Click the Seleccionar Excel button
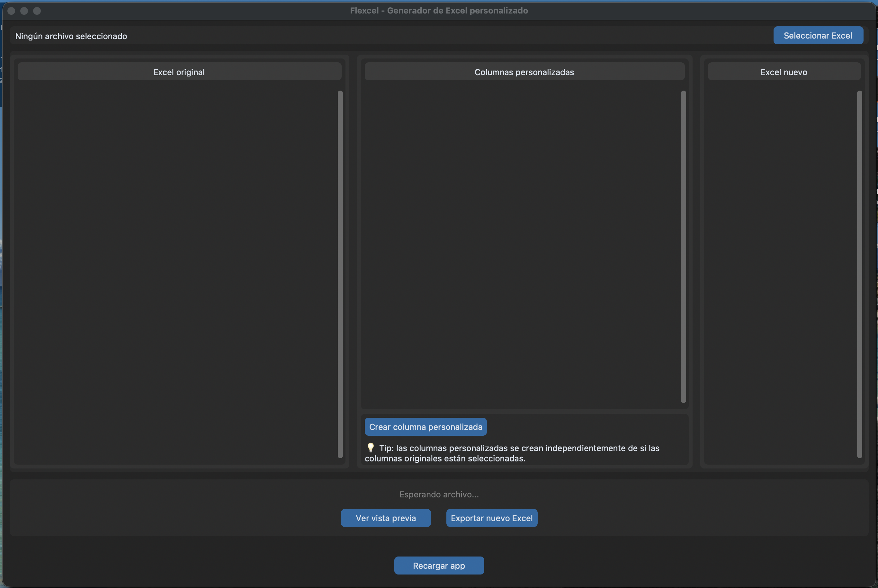The height and width of the screenshot is (588, 878). 818,36
